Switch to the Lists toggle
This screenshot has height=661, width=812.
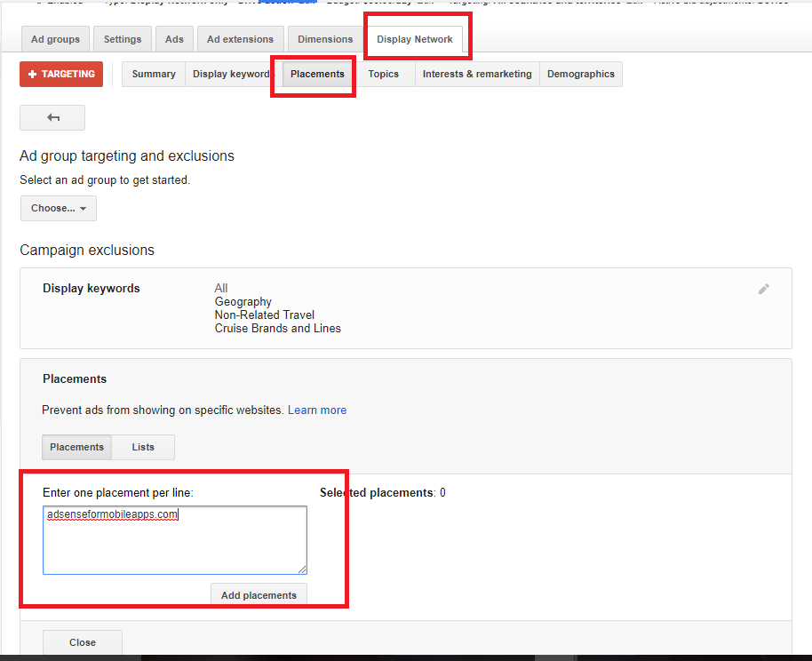pos(143,447)
